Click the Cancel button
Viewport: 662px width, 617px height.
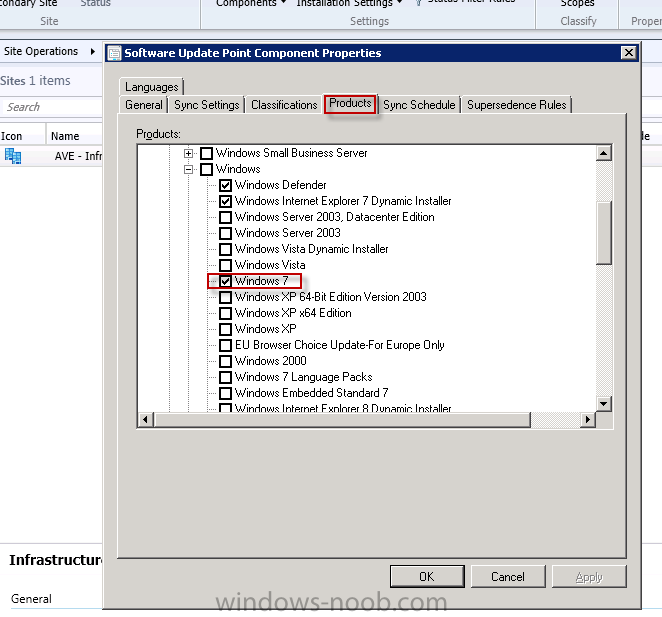click(508, 577)
